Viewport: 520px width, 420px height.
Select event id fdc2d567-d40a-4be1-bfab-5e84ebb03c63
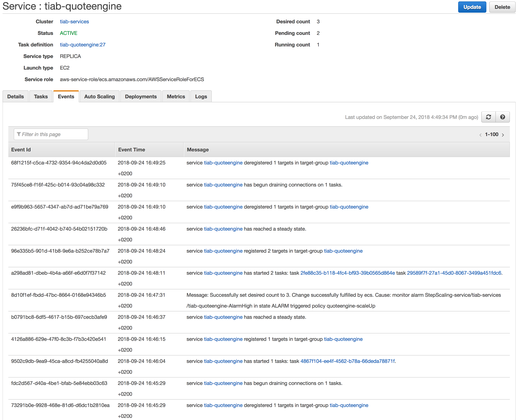pyautogui.click(x=59, y=383)
